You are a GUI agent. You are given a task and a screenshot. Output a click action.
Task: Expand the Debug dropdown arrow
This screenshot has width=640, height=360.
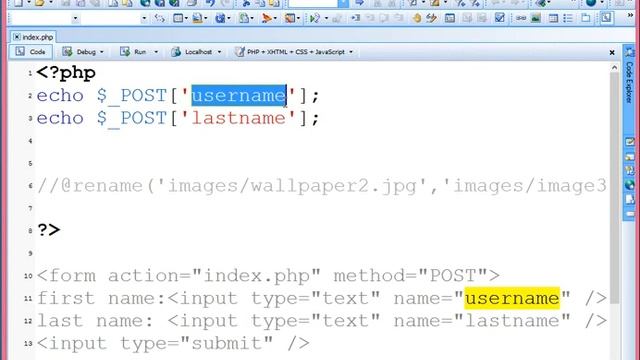click(102, 52)
